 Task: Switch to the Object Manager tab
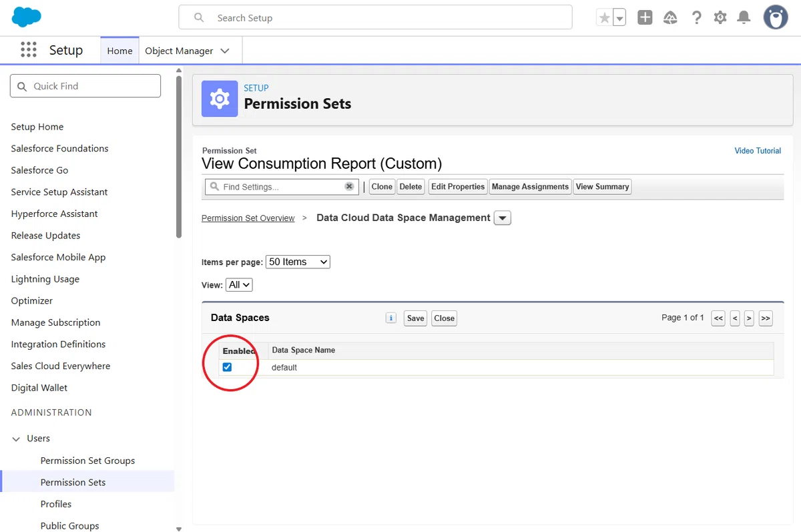(179, 51)
